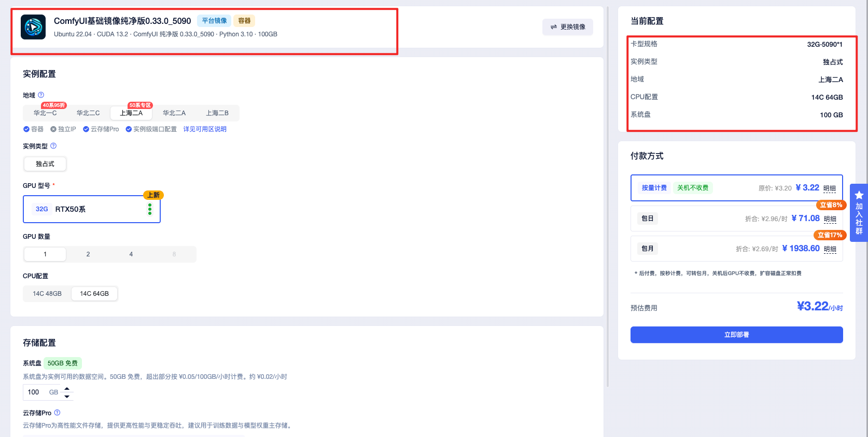
Task: Open the 加入社群 side tab
Action: pos(859,213)
